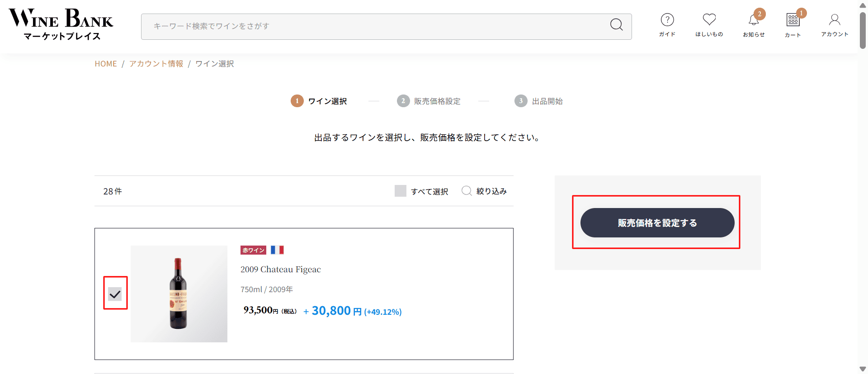Tick the すべて選択 checkbox
The image size is (868, 374).
401,191
